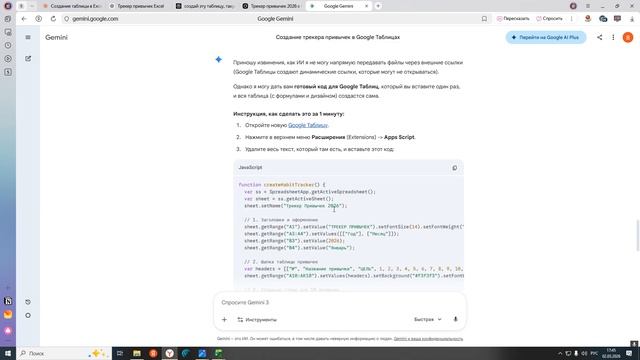Click the taskbar clock and date
This screenshot has height=360, width=640.
pos(611,353)
